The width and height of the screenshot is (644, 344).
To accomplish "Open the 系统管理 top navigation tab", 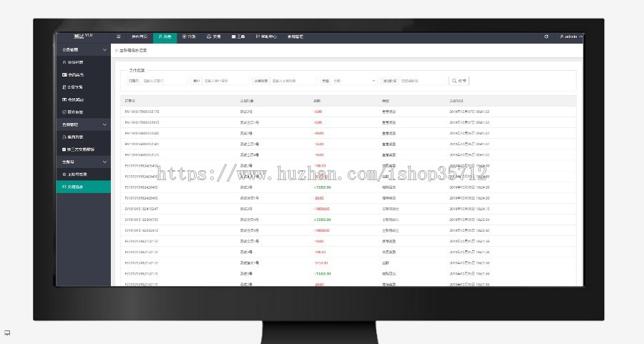I will click(x=295, y=37).
